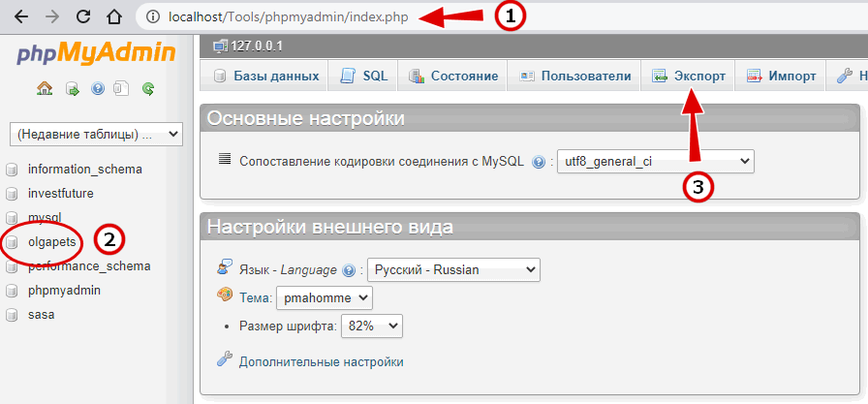Click the database icon beside investfuture
This screenshot has height=404, width=868.
[x=11, y=194]
